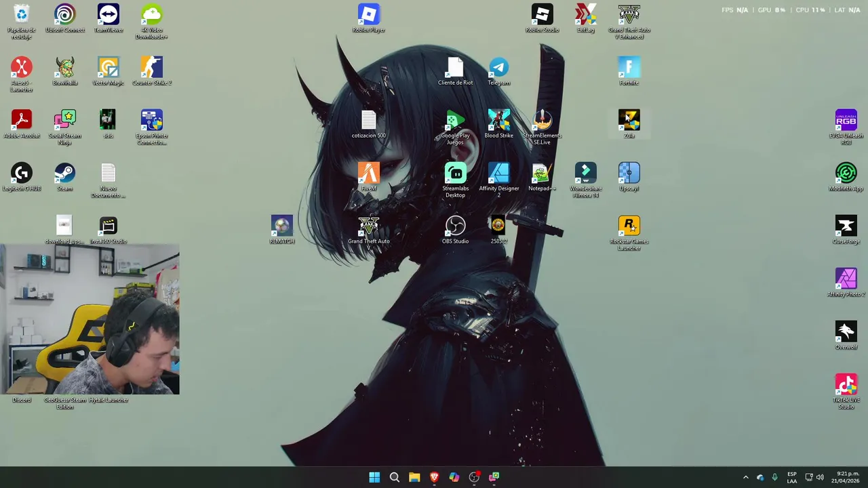Select the Social Stream Ninja desktop shortcut
The image size is (868, 488).
[x=65, y=127]
